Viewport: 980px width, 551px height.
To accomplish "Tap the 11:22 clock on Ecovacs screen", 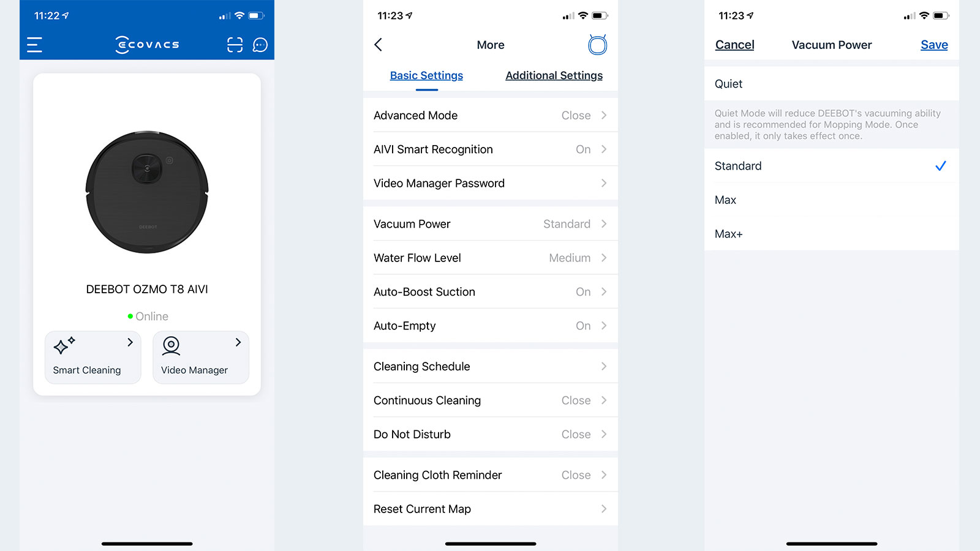I will coord(47,15).
